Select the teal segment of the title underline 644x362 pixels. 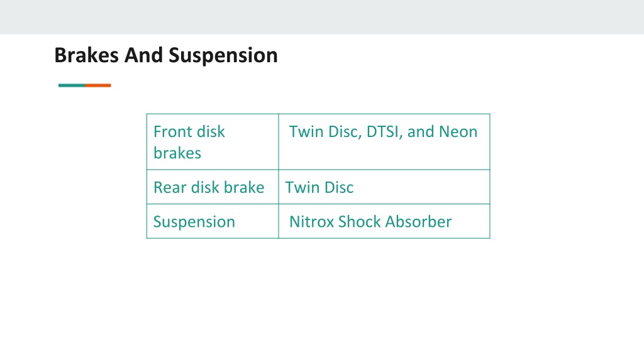click(72, 85)
